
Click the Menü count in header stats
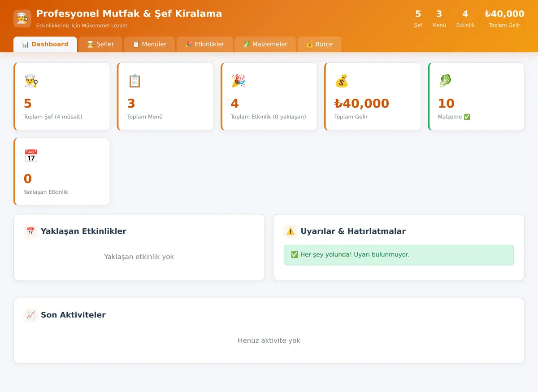(x=439, y=14)
